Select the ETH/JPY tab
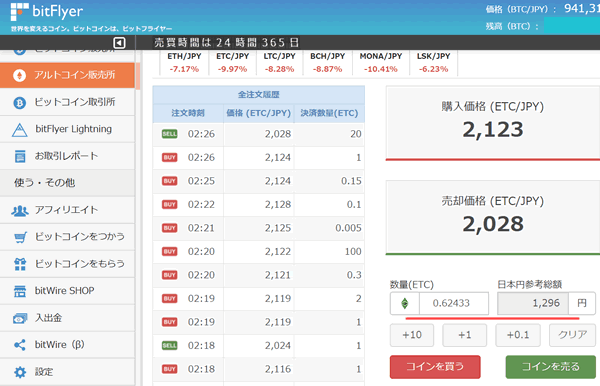 point(184,62)
